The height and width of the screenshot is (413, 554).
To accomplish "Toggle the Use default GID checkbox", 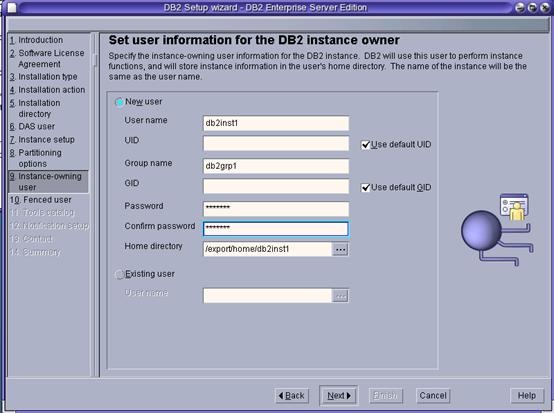I will pos(366,188).
